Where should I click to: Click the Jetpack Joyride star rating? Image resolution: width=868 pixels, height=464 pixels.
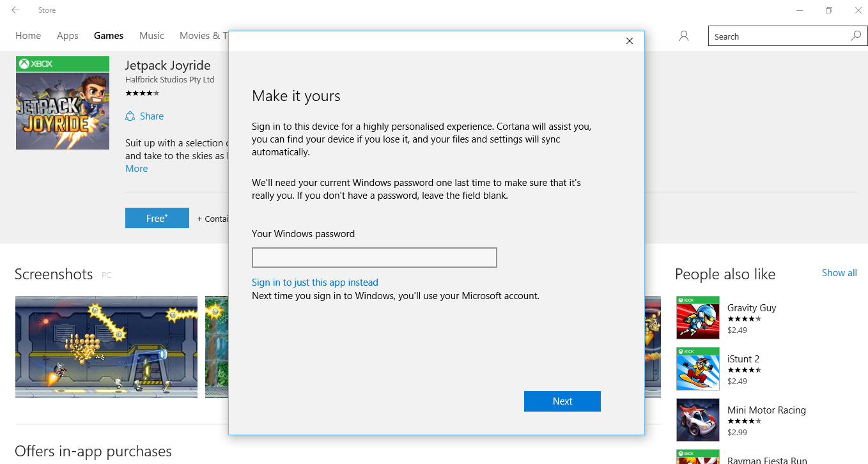(x=142, y=93)
